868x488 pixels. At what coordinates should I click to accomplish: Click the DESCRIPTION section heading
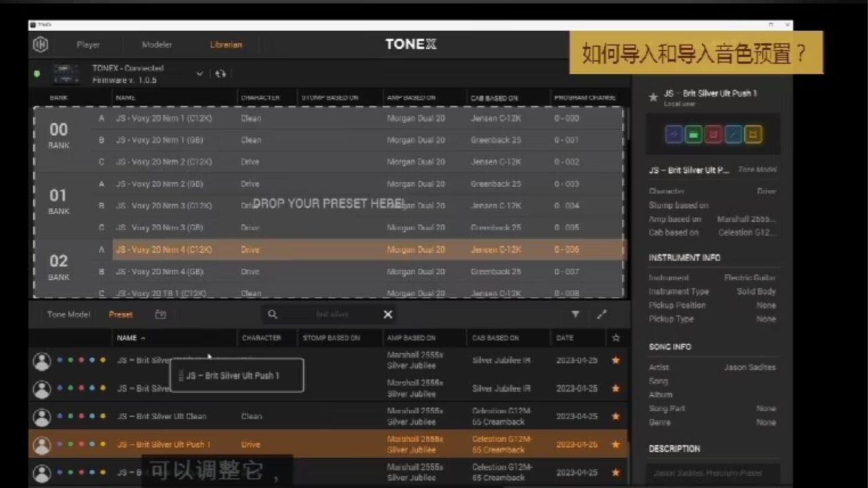[674, 449]
